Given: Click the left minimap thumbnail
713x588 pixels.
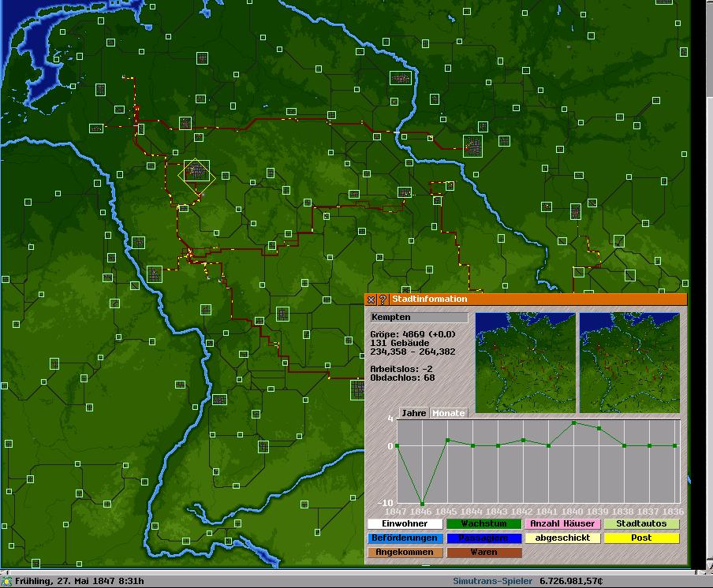Looking at the screenshot, I should [525, 363].
